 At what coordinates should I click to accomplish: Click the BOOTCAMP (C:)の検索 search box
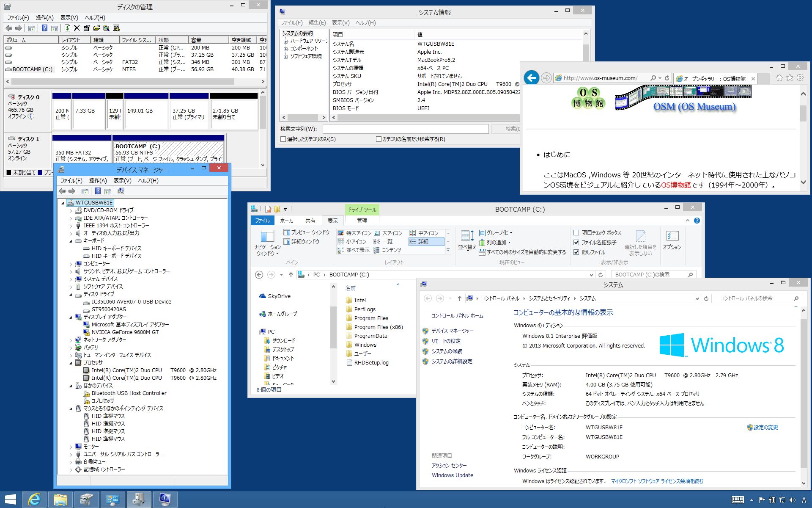click(x=654, y=275)
